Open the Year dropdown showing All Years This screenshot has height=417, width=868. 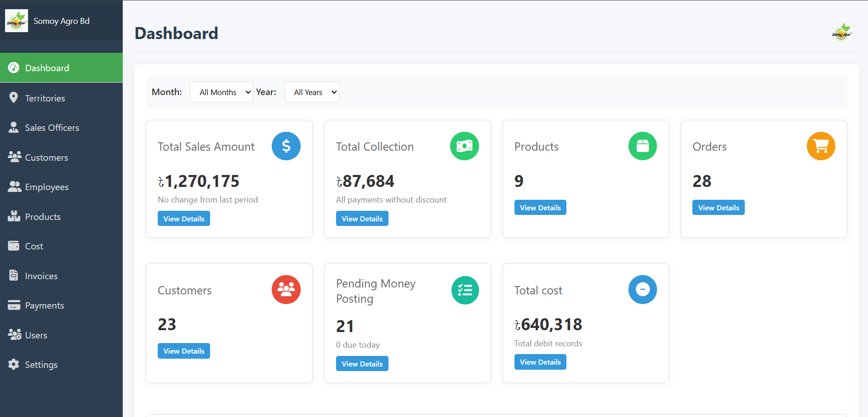(x=312, y=92)
